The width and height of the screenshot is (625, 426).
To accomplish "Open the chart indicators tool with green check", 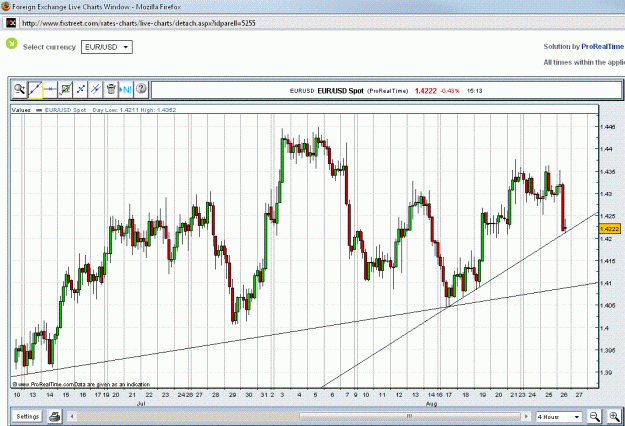I will (x=65, y=89).
